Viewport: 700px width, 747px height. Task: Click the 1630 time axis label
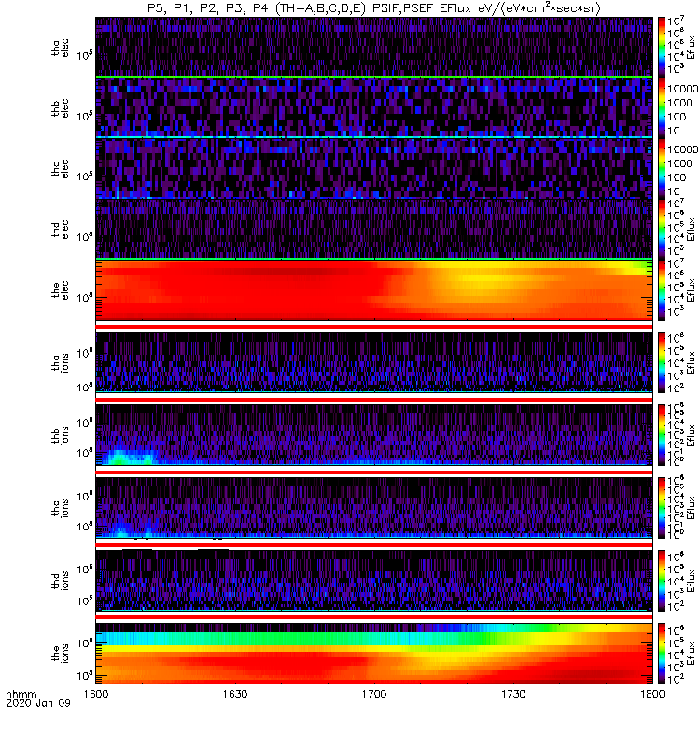(235, 694)
